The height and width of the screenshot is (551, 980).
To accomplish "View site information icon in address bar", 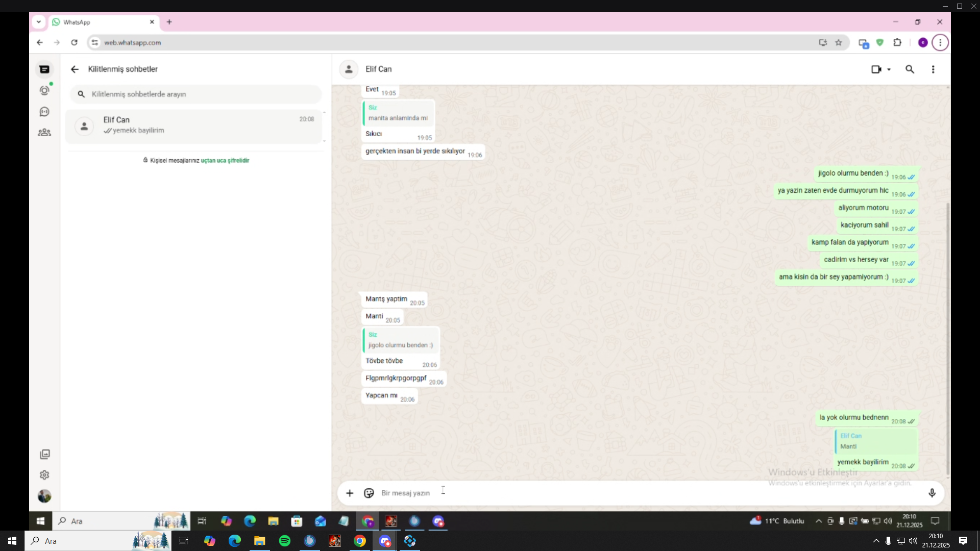I will [x=94, y=42].
